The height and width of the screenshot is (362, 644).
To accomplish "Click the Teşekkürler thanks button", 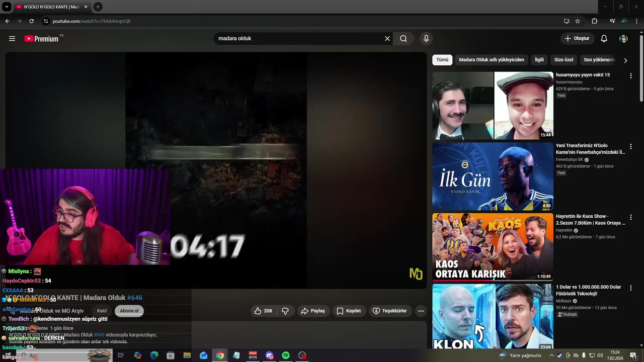I will click(389, 311).
